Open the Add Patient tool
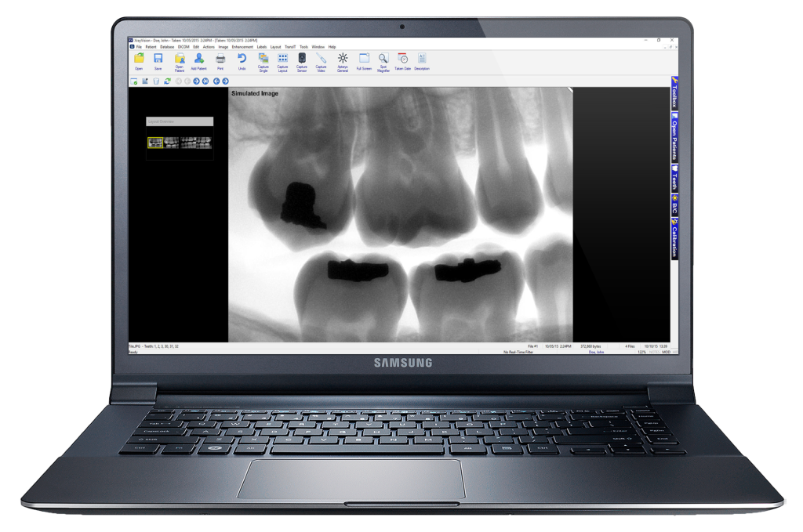 [199, 60]
